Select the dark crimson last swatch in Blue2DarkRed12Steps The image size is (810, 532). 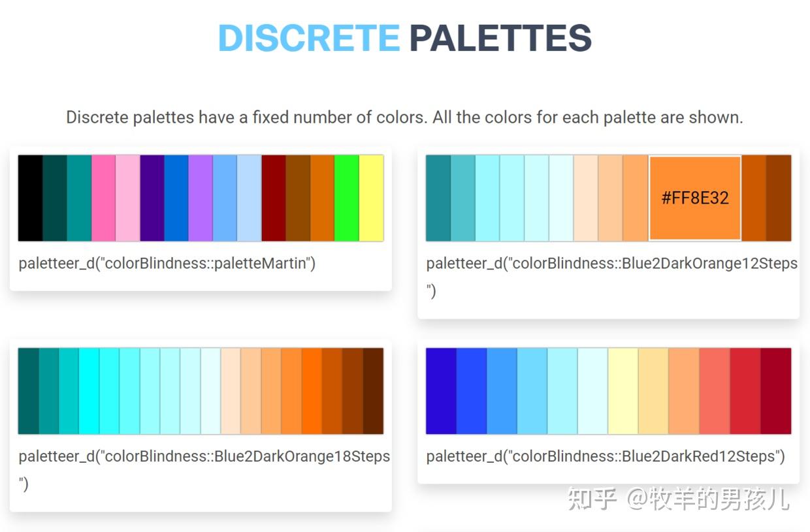coord(776,391)
